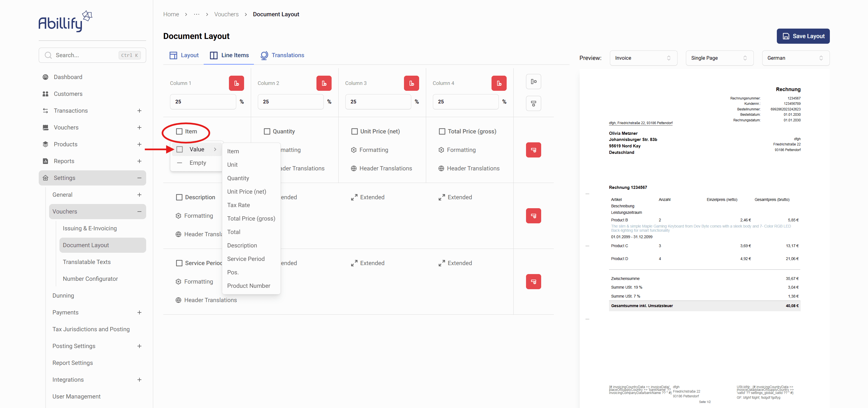Click Formatting gear under Unit Price (net)

[x=353, y=150]
